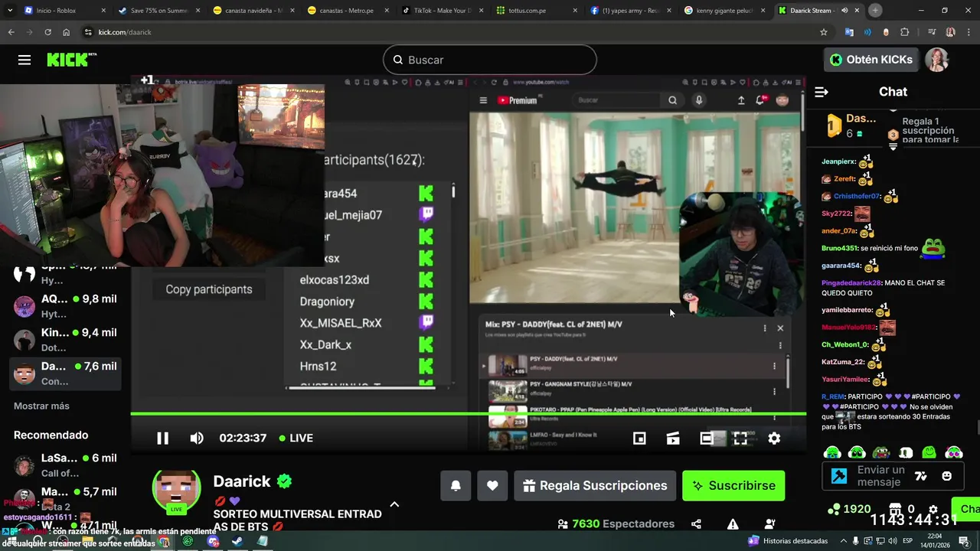The height and width of the screenshot is (551, 980).
Task: Send the Pepe frog quick emote
Action: [x=881, y=452]
